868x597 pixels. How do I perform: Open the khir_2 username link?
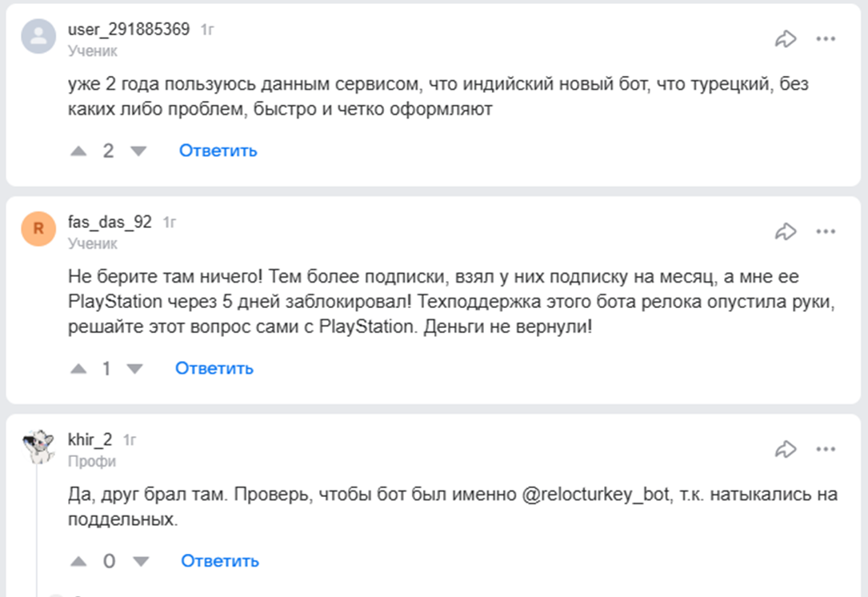coord(90,439)
